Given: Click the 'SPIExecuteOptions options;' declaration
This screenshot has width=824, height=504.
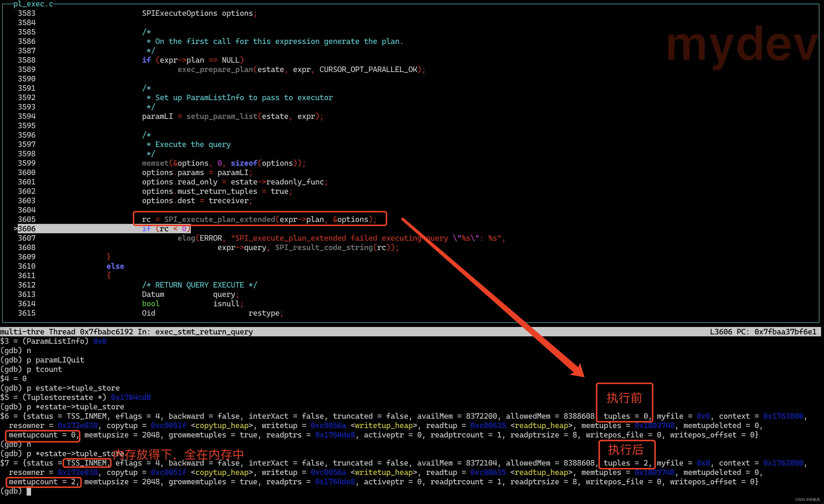Looking at the screenshot, I should tap(199, 13).
